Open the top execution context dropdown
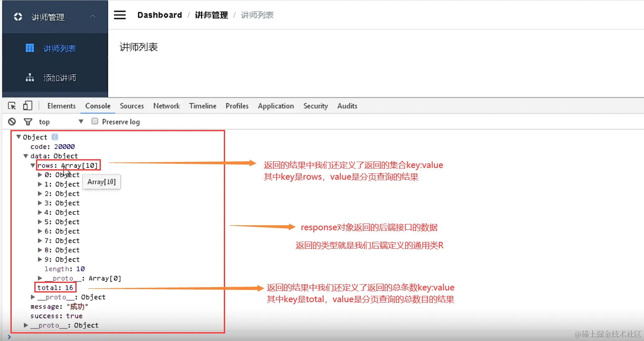Screen dimensions: 644x341 tap(61, 122)
